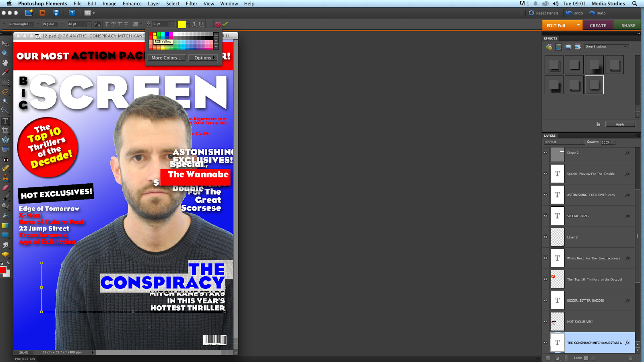Image resolution: width=644 pixels, height=362 pixels.
Task: Select the Spot Healing Brush bandage tool
Action: pyautogui.click(x=5, y=169)
